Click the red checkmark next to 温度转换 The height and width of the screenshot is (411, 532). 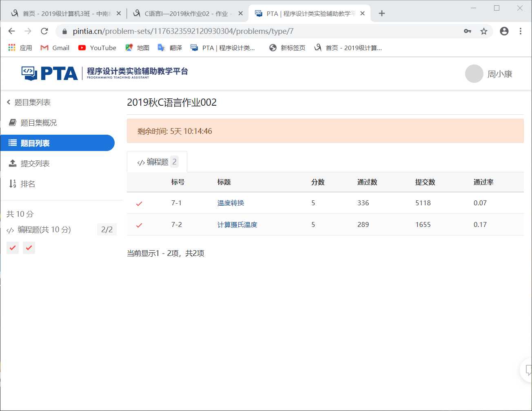[140, 203]
